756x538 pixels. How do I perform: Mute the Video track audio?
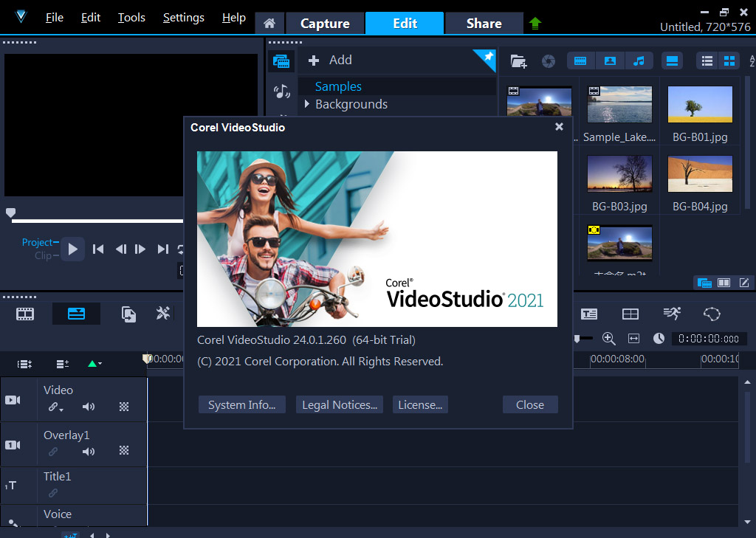(x=89, y=407)
